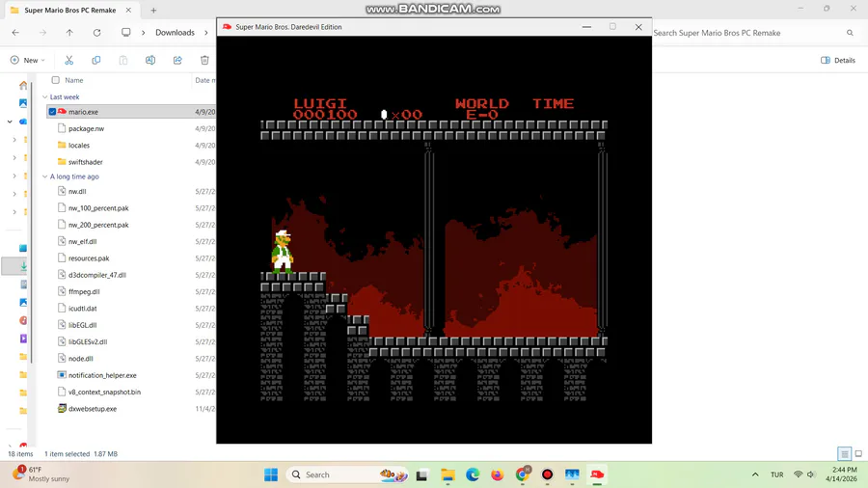Expand the chevron before Downloads in address bar

[143, 33]
